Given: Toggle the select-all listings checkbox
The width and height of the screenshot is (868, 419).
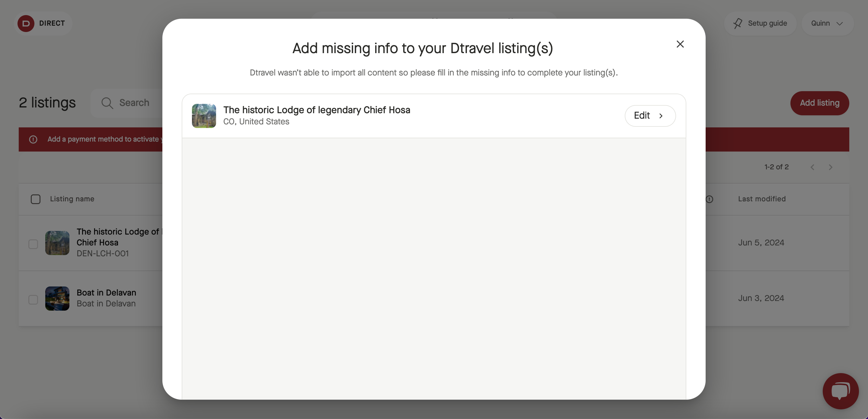Looking at the screenshot, I should [35, 199].
